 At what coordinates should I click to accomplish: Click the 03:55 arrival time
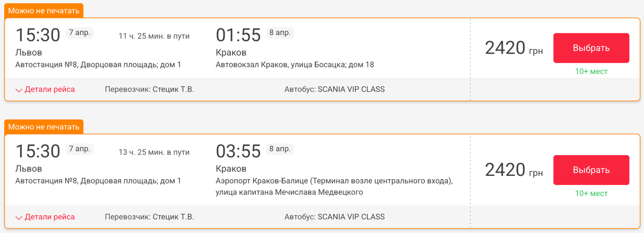(x=238, y=151)
